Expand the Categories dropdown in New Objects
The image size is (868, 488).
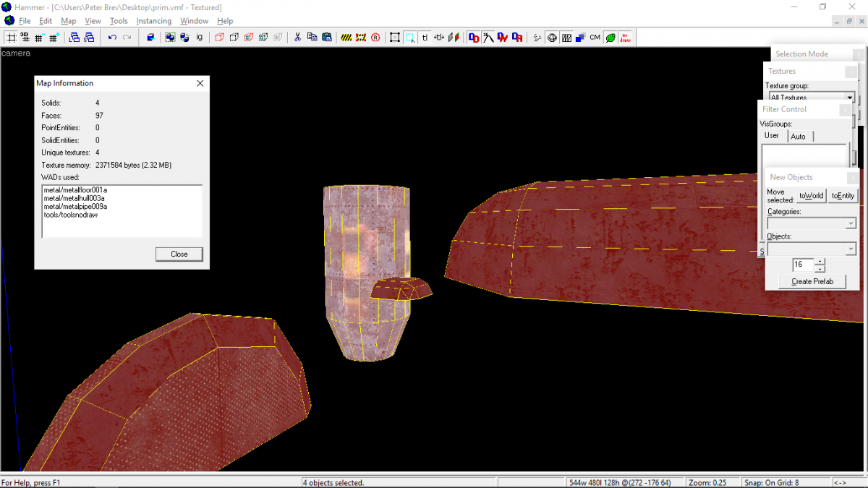852,223
